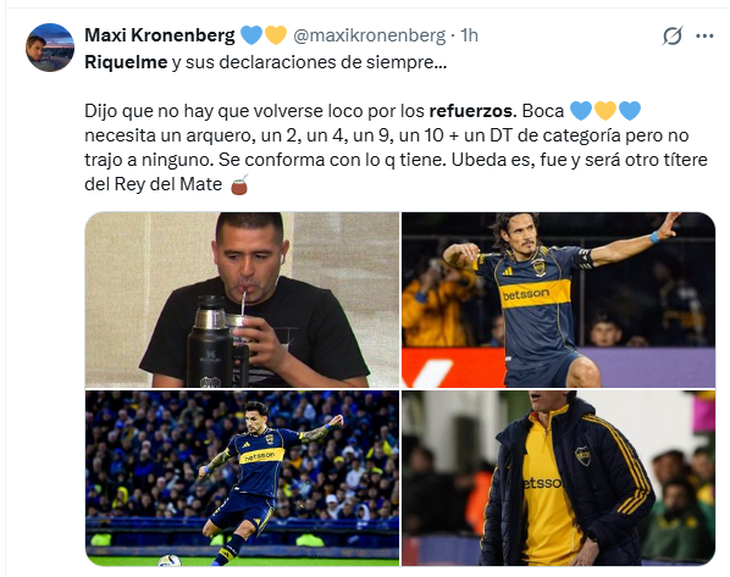Viewport: 730px width, 577px height.
Task: Open the Maxi Kronenberg display name link
Action: pos(160,35)
